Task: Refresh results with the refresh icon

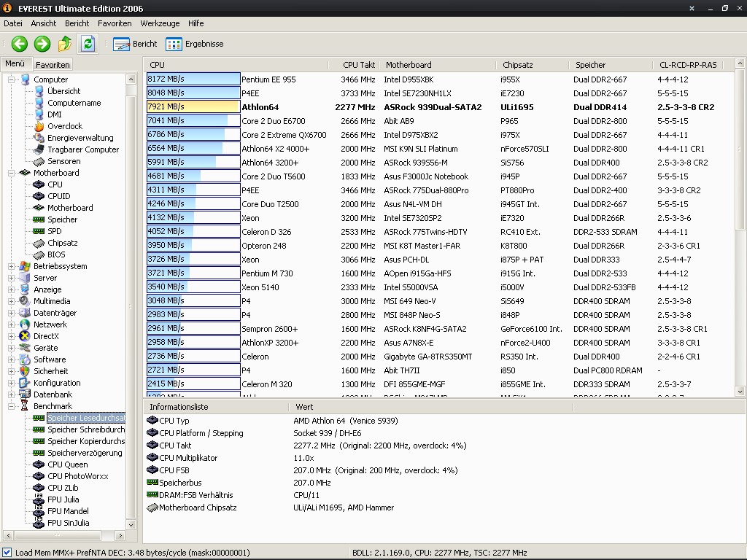Action: 88,44
